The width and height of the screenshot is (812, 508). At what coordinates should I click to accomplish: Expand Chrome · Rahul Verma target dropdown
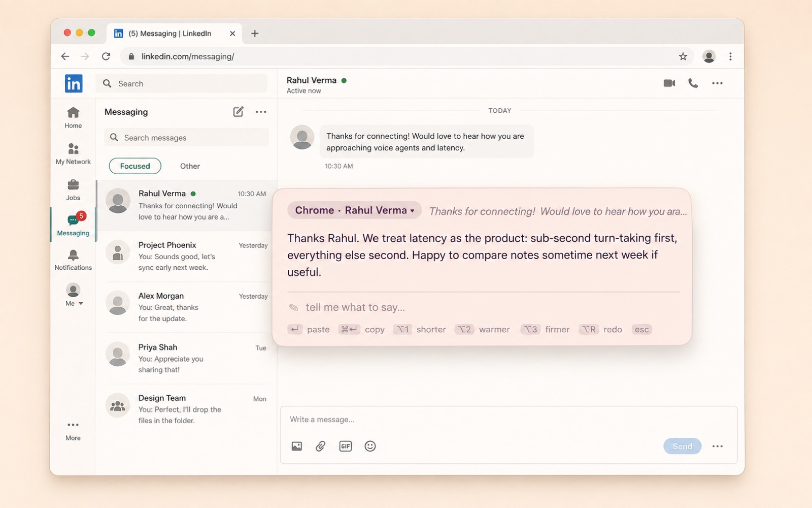pyautogui.click(x=354, y=210)
